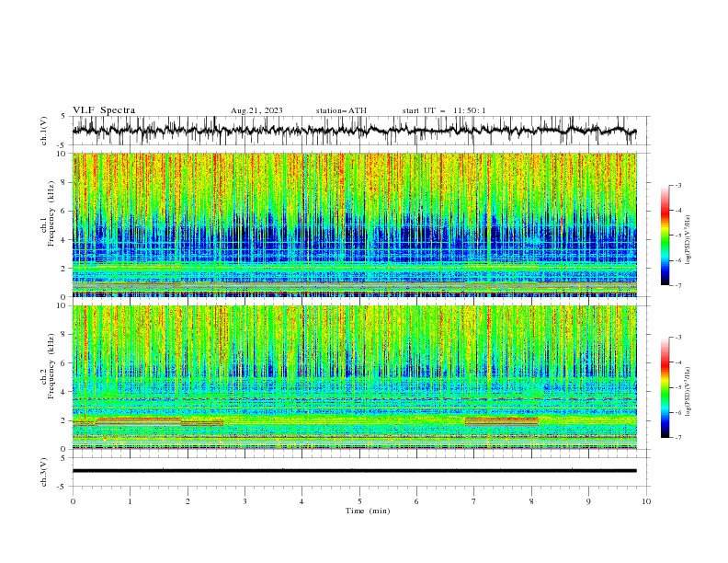
Task: Click the "VLF Spectra" plot title
Action: (x=104, y=110)
